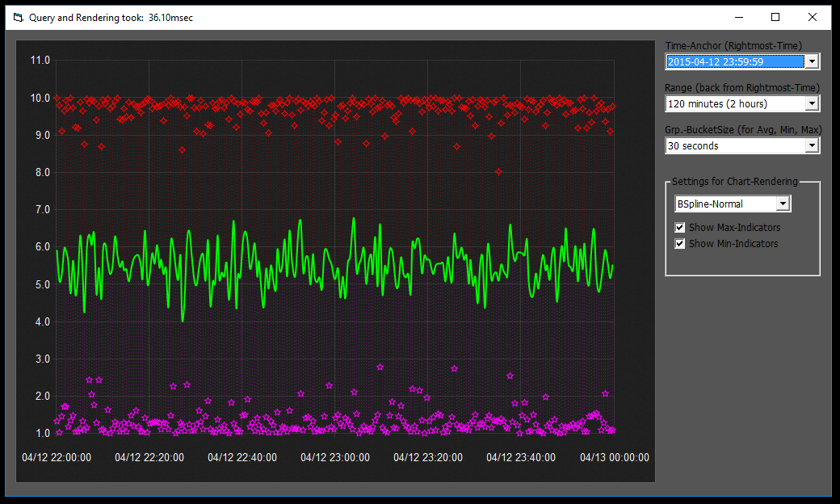Viewport: 840px width, 504px height.
Task: Open the Grp.-BucketSize dropdown
Action: point(812,145)
